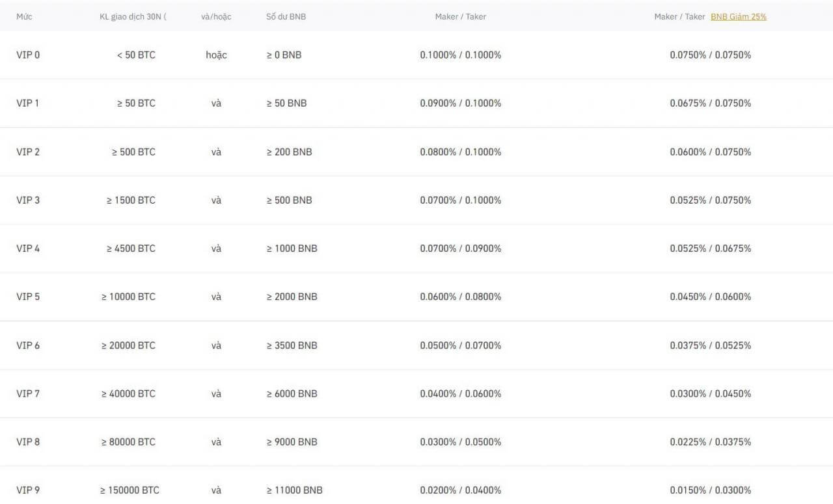Click the '≥ 1000 BNB' balance cell
Viewport: 833px width, 504px height.
[x=292, y=248]
